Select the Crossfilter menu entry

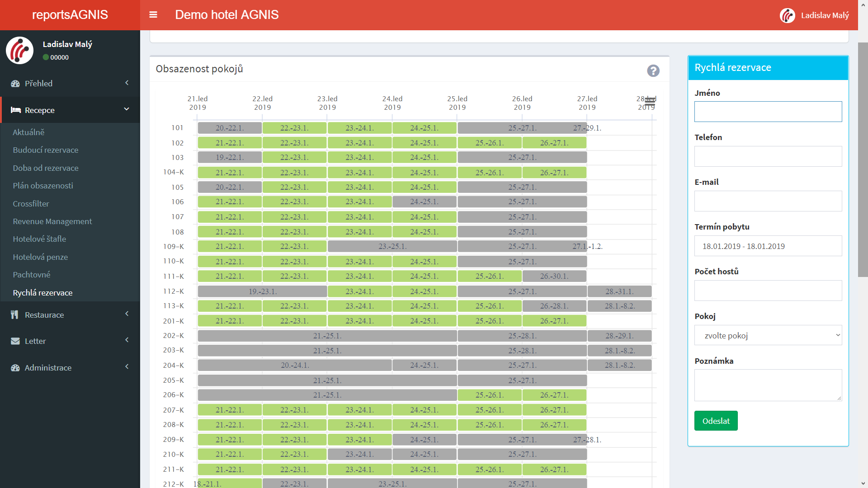(31, 204)
